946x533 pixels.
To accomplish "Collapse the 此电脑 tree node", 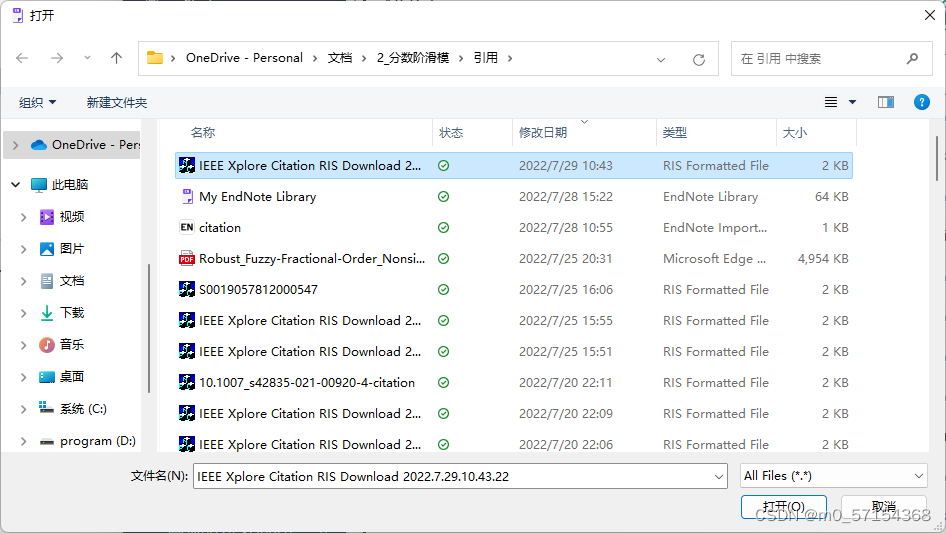I will [15, 185].
